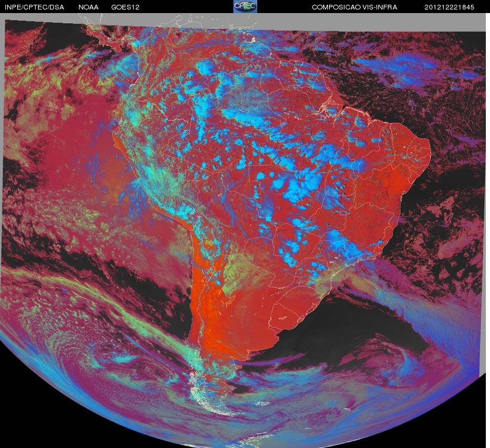The image size is (490, 448).
Task: Click the CPTEC logo in header
Action: coord(245,7)
